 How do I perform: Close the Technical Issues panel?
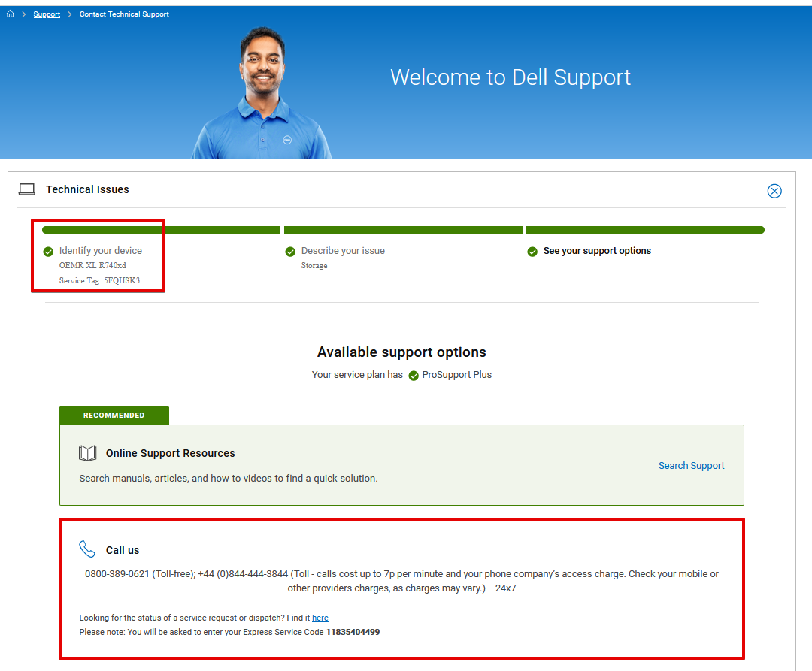(774, 191)
